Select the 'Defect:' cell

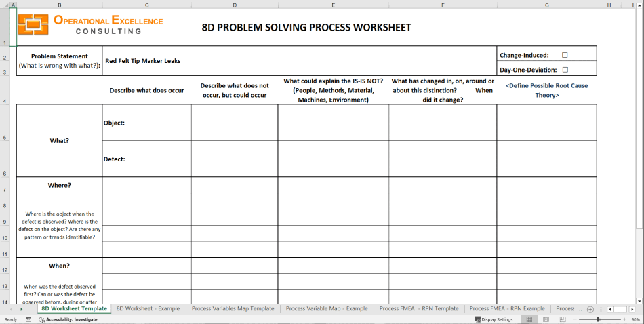tap(146, 159)
